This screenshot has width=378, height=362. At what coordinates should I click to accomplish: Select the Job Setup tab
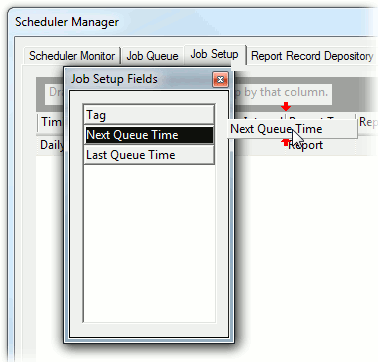pos(214,54)
